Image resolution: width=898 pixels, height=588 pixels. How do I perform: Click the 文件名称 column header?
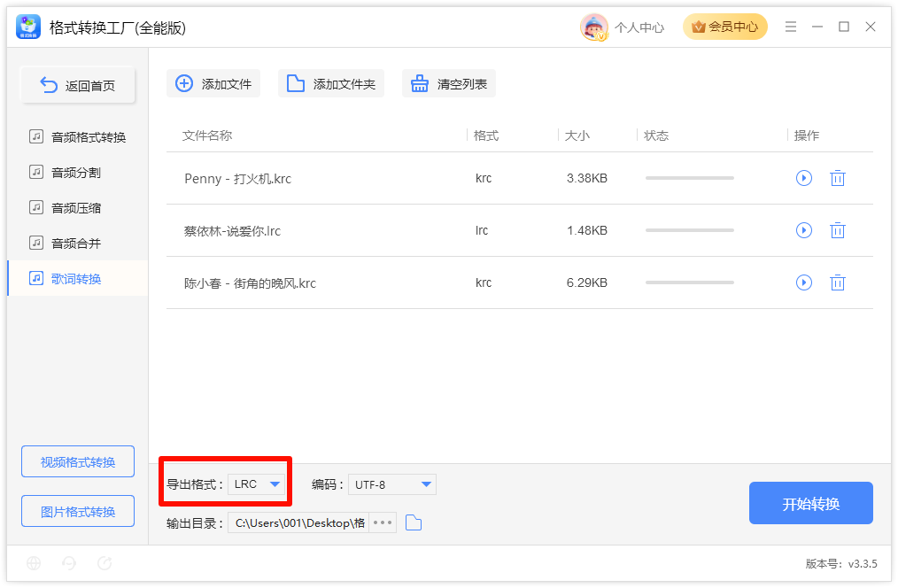pyautogui.click(x=206, y=135)
